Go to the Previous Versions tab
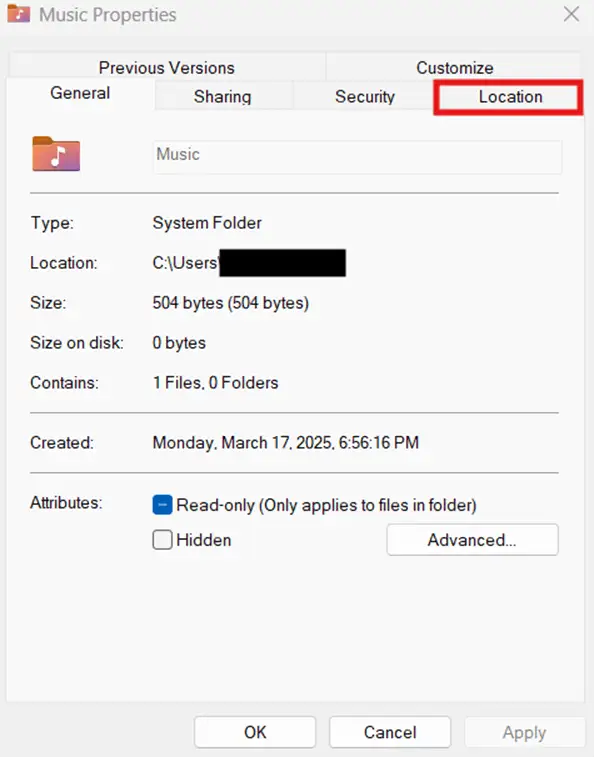The width and height of the screenshot is (594, 757). click(167, 68)
